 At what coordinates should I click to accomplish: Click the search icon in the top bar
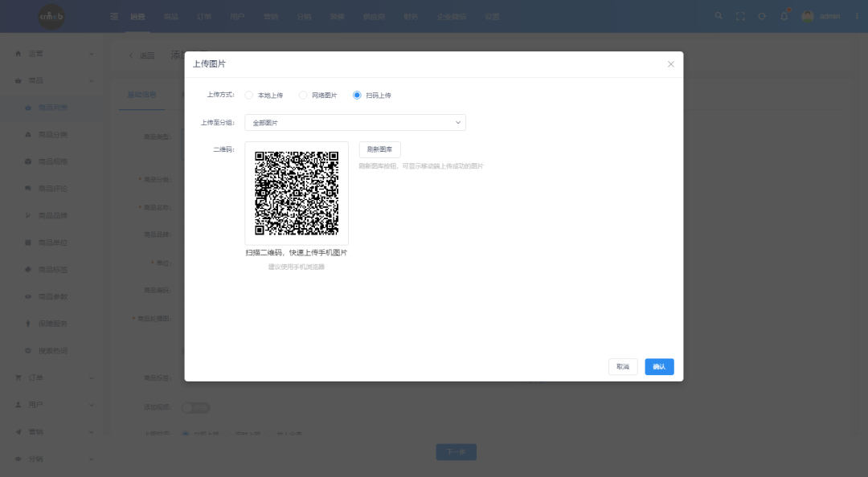tap(718, 15)
